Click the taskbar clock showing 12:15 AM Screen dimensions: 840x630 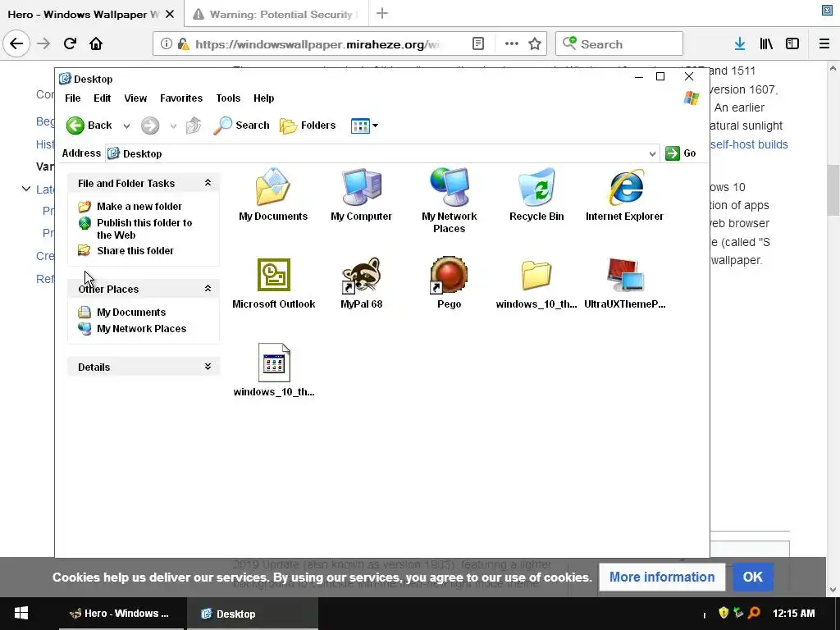click(x=794, y=614)
